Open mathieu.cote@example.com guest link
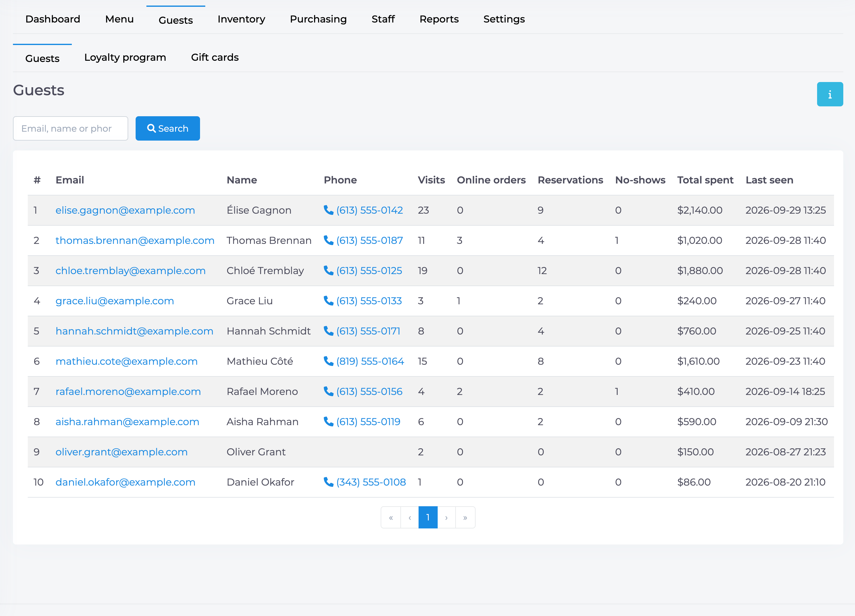The image size is (855, 616). 126,361
